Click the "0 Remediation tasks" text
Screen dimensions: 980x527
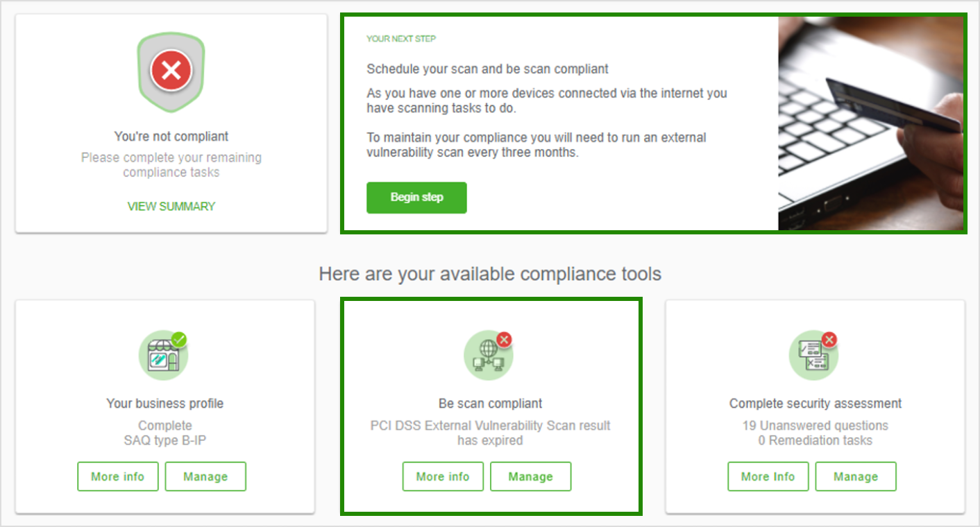click(x=816, y=440)
